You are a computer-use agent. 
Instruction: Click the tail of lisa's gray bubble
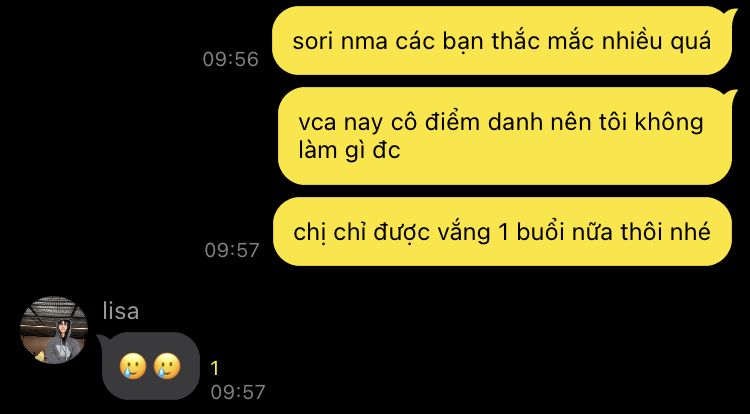(103, 340)
